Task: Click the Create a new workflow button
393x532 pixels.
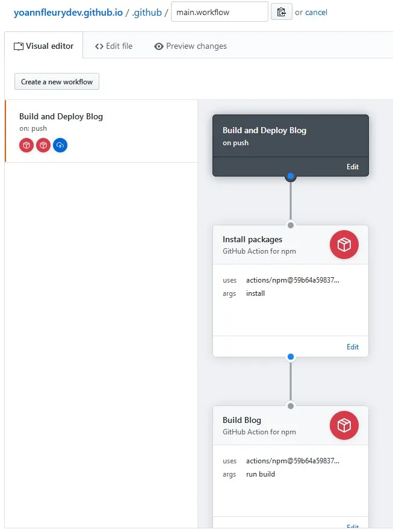Action: pyautogui.click(x=56, y=81)
